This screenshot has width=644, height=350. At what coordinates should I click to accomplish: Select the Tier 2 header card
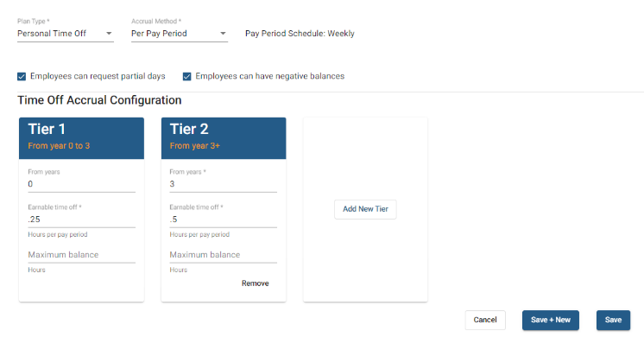coord(223,137)
